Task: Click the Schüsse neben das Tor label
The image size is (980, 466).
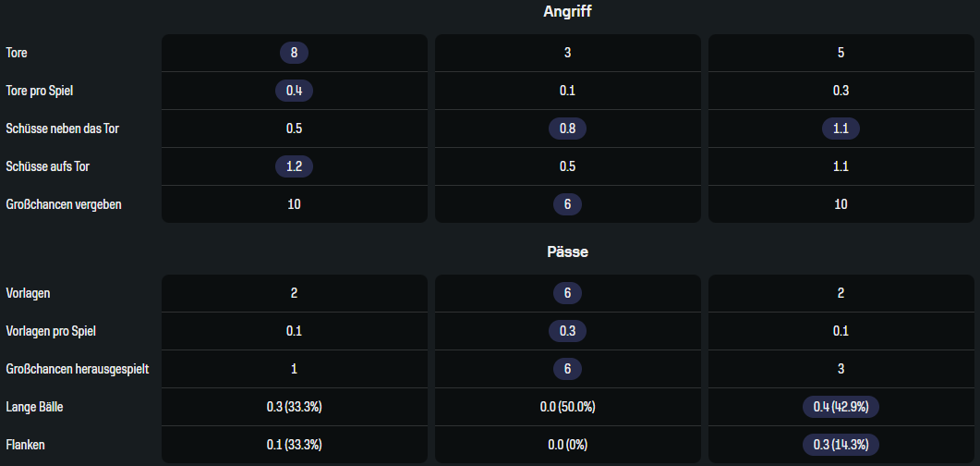Action: click(62, 129)
